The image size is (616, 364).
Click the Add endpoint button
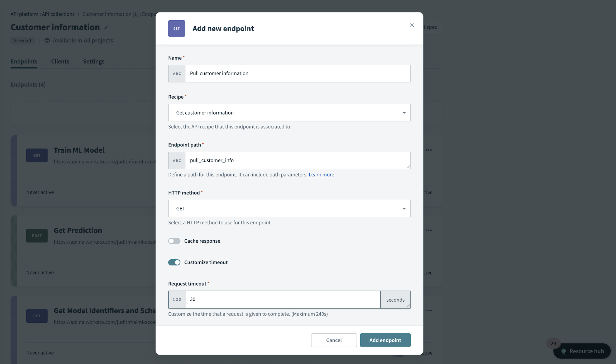click(x=385, y=340)
